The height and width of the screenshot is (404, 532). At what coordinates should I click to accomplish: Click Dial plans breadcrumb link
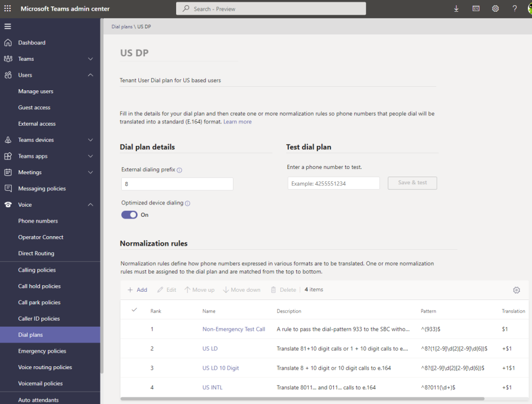(x=122, y=27)
